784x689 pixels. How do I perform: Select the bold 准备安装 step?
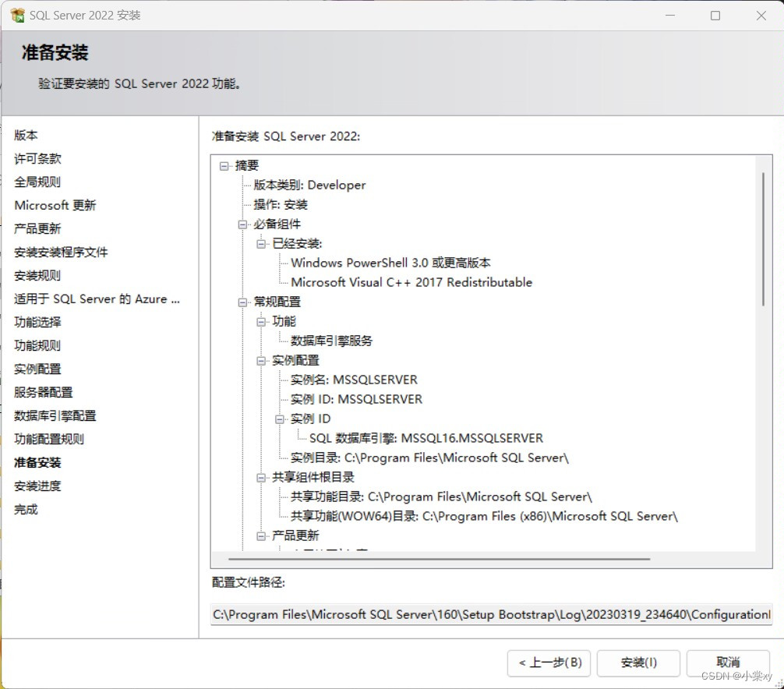(37, 462)
